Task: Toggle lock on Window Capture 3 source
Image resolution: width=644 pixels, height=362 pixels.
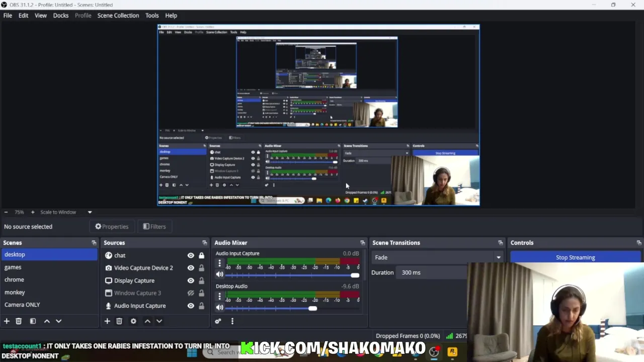Action: tap(201, 293)
